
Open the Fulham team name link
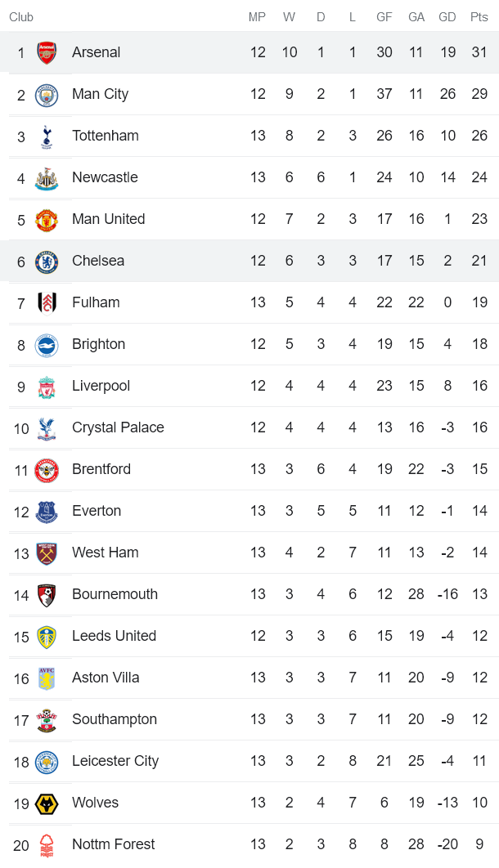tap(96, 302)
